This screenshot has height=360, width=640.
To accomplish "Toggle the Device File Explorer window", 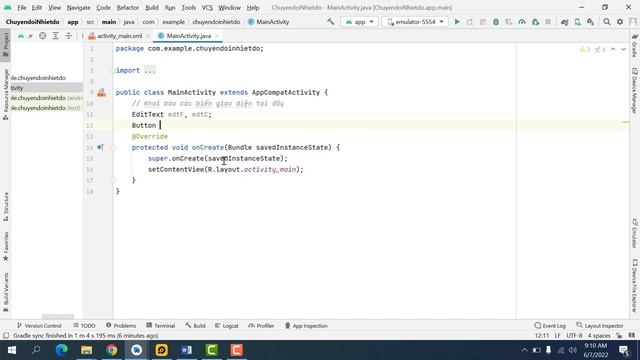I will (x=635, y=285).
